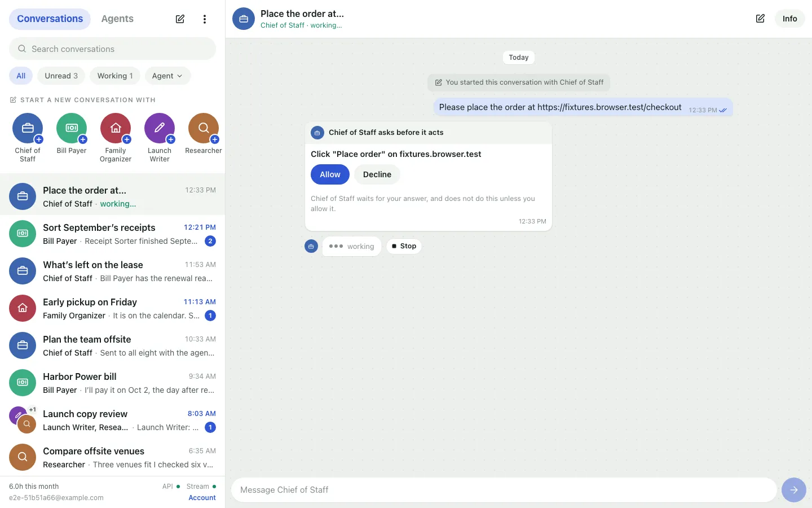Viewport: 812px width, 508px height.
Task: Toggle the Working 1 filter
Action: pyautogui.click(x=115, y=76)
